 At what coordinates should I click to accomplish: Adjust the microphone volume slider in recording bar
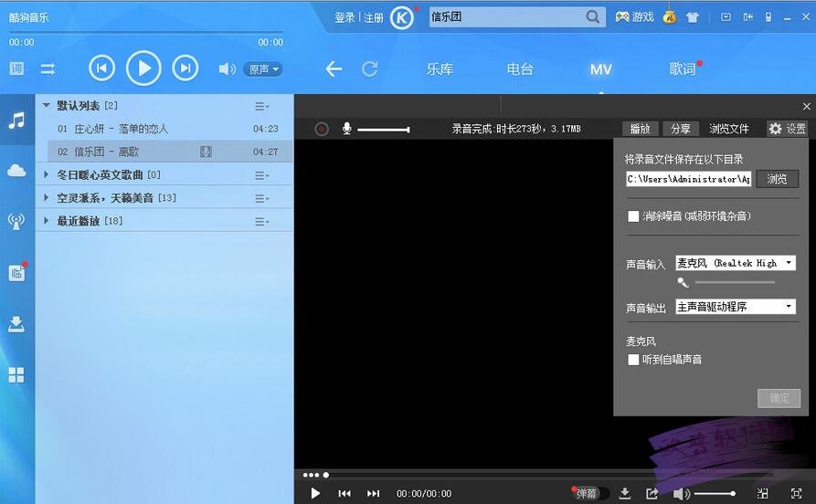384,129
